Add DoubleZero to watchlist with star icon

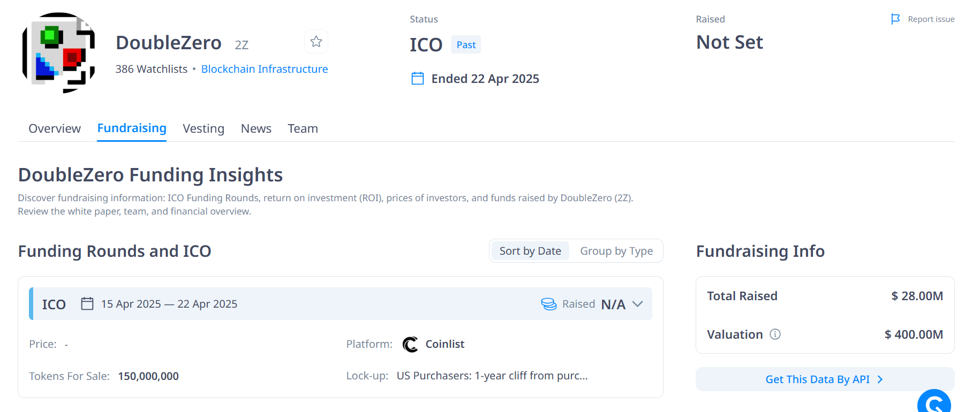click(x=316, y=42)
